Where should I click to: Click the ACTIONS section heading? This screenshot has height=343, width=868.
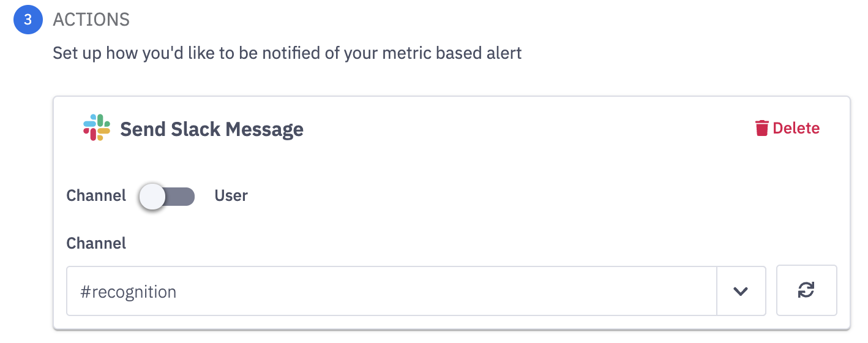pyautogui.click(x=91, y=20)
